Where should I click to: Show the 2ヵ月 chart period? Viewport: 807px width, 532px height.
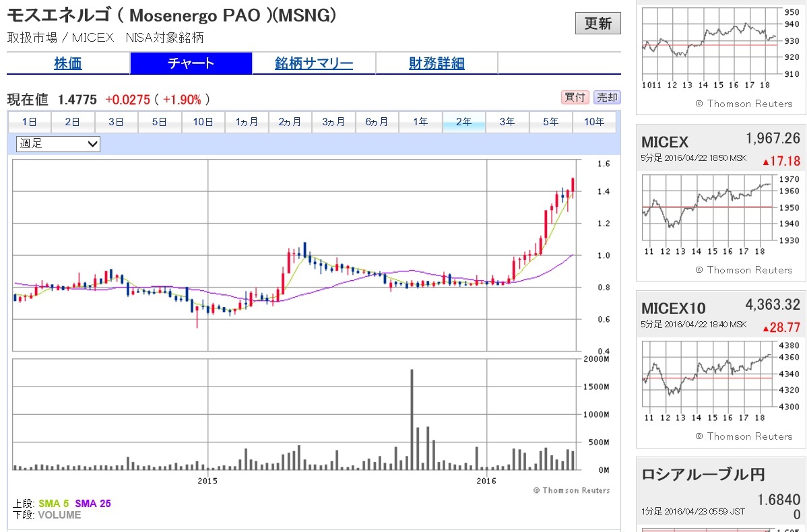290,122
